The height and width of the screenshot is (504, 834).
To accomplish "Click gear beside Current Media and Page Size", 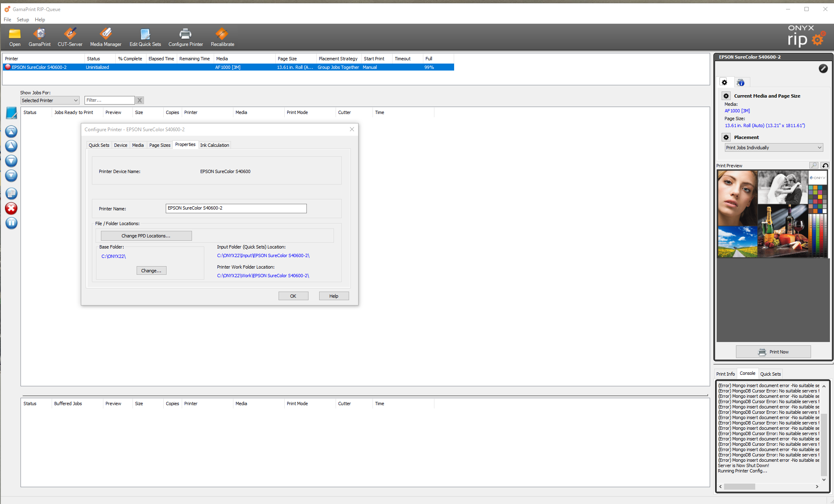I will [726, 96].
